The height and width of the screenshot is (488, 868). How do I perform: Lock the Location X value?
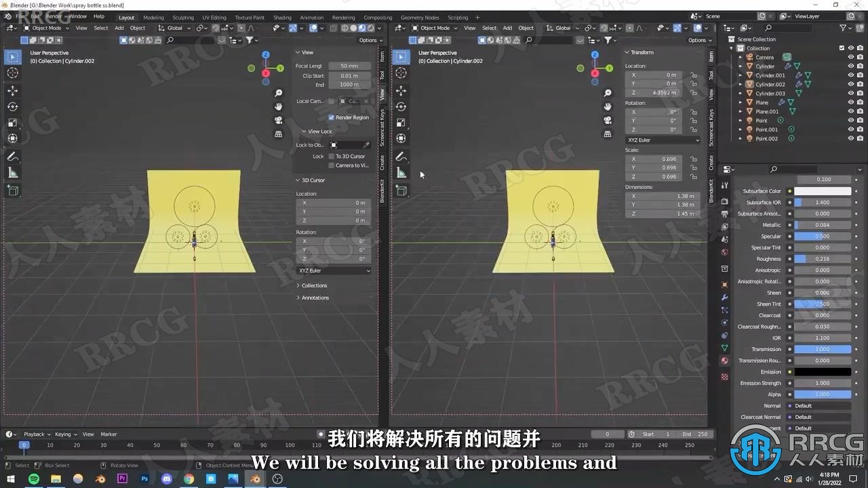[694, 75]
